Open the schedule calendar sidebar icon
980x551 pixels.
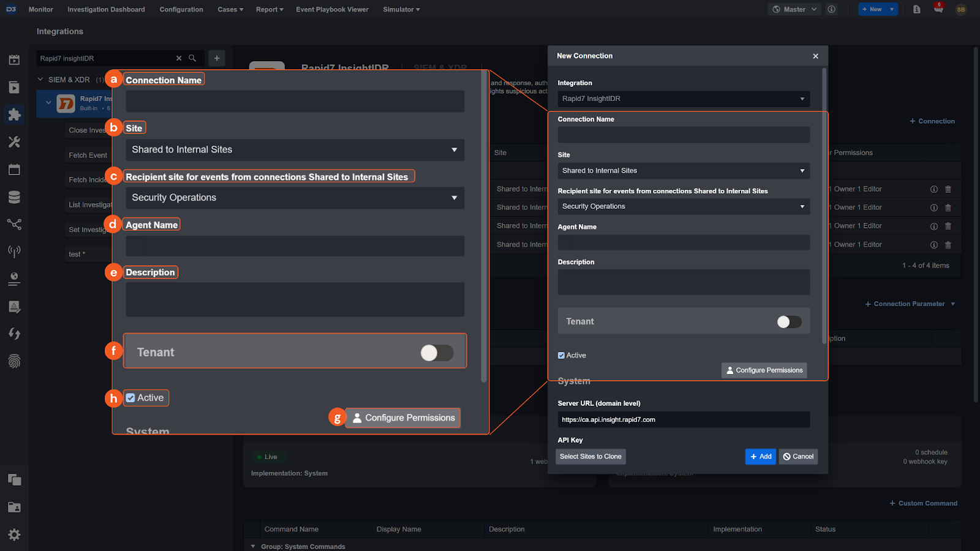tap(14, 170)
